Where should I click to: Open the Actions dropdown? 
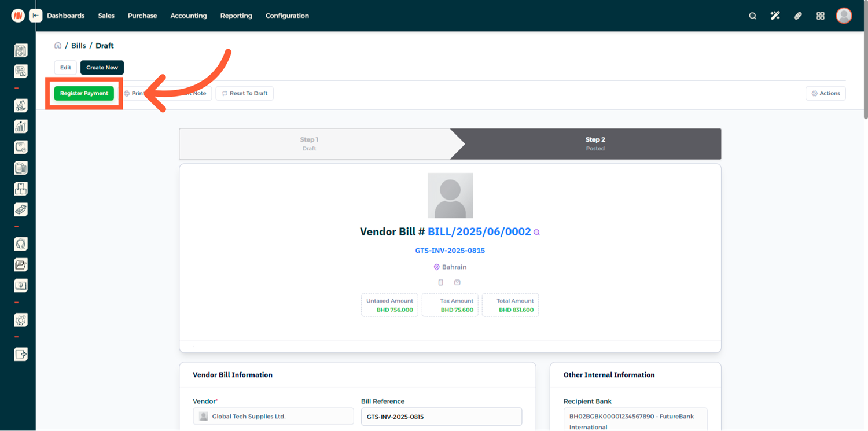click(825, 93)
